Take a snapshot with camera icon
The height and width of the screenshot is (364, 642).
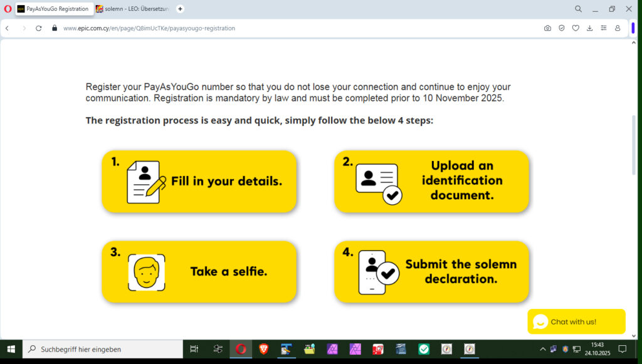(x=547, y=28)
